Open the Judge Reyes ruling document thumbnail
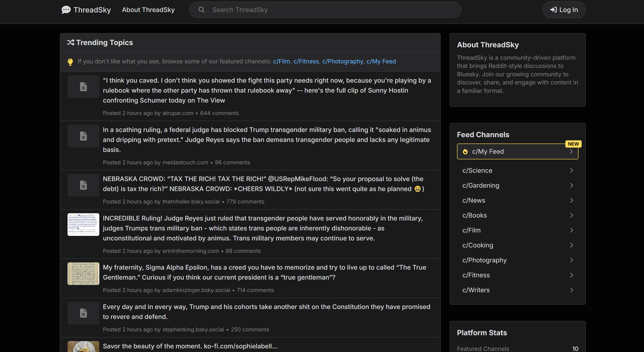644x352 pixels. tap(83, 224)
